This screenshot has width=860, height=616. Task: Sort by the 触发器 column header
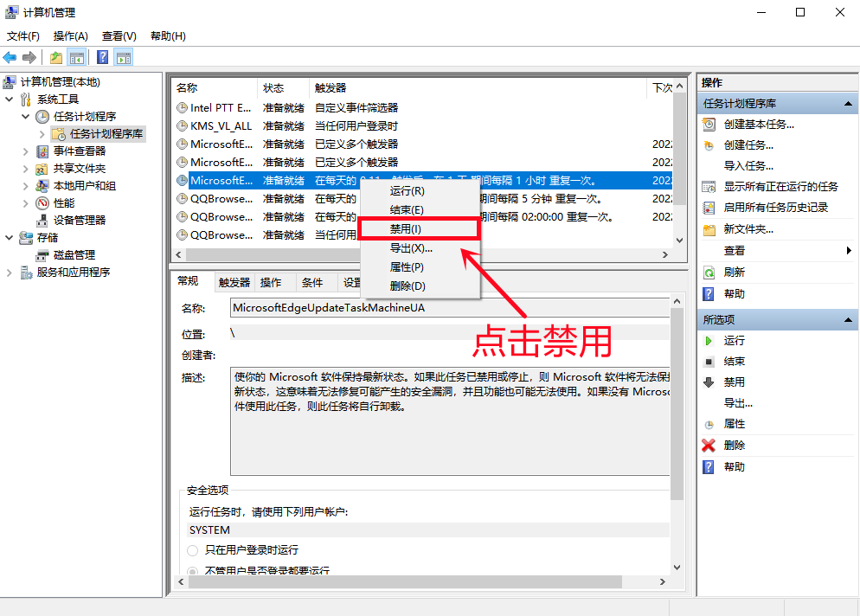pos(478,87)
